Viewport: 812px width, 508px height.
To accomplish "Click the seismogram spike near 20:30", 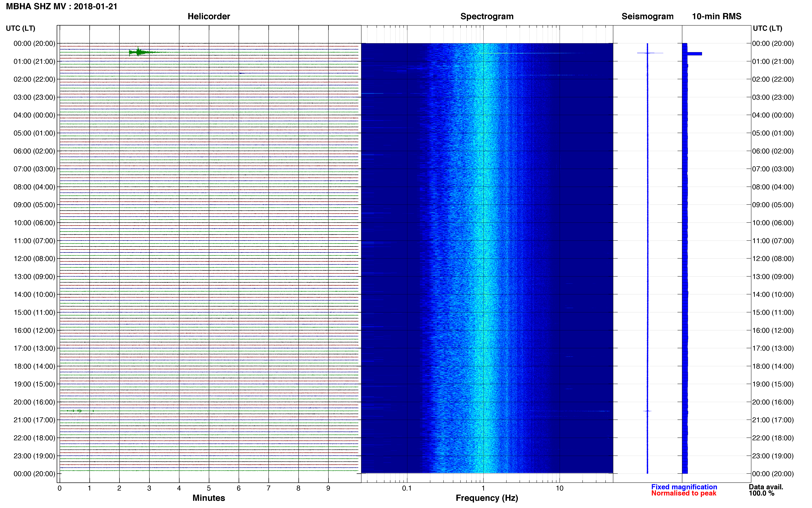I will (647, 411).
